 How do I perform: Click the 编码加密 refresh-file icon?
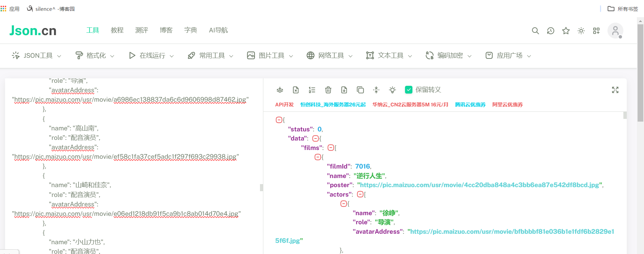(x=429, y=55)
